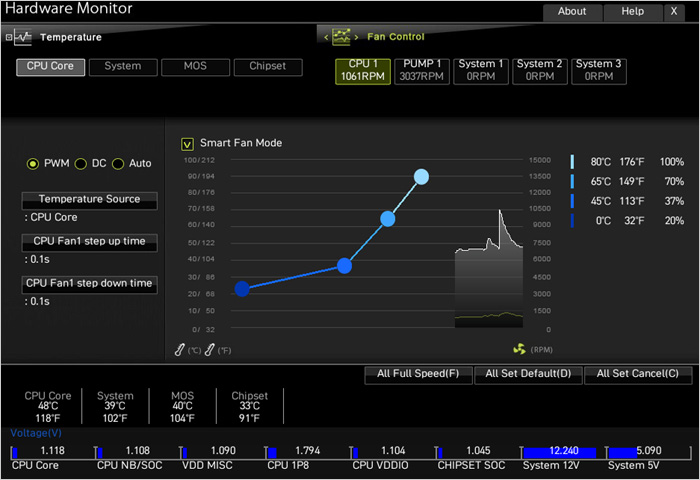Click the Temperature graph icon
Screen dimensions: 700x480
tap(23, 38)
